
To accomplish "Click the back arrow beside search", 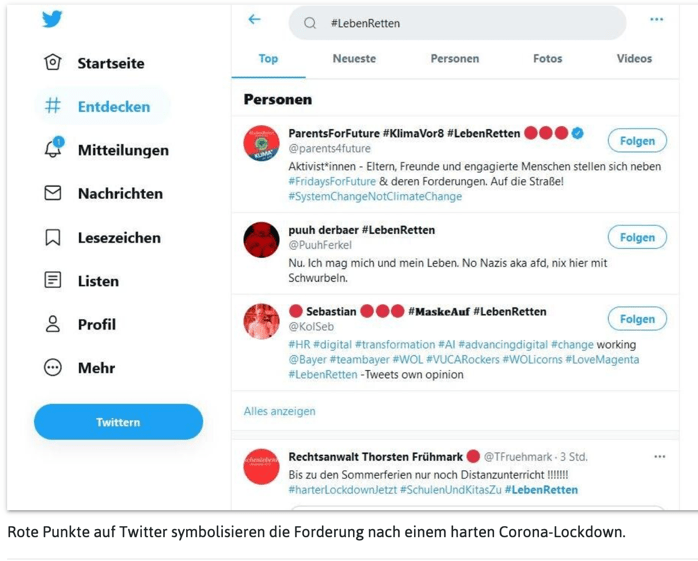I will 255,20.
